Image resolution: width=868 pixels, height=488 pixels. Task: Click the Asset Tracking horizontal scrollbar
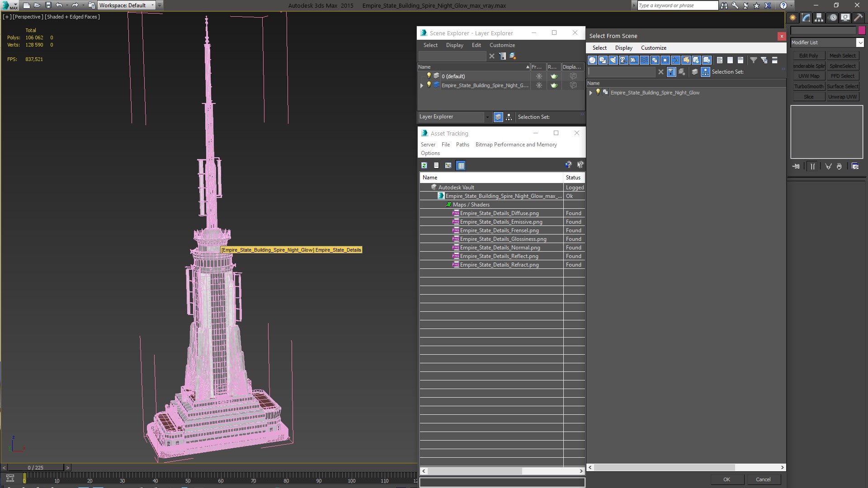click(x=475, y=471)
